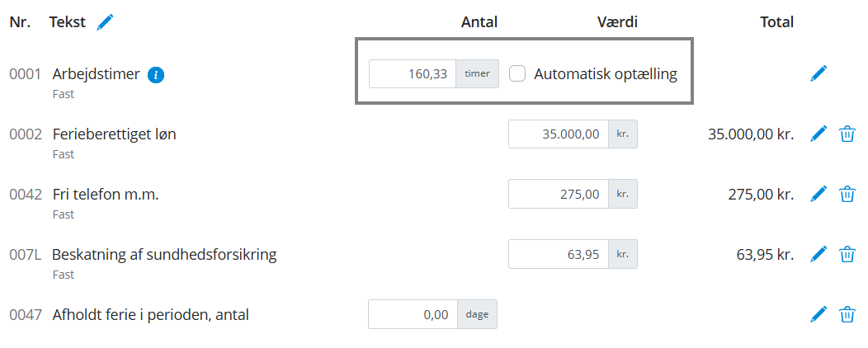
Task: Edit the Fri telefon m.m. row
Action: 818,194
